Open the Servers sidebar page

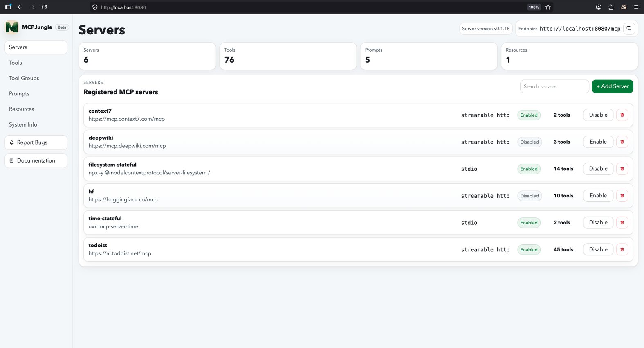(x=36, y=47)
